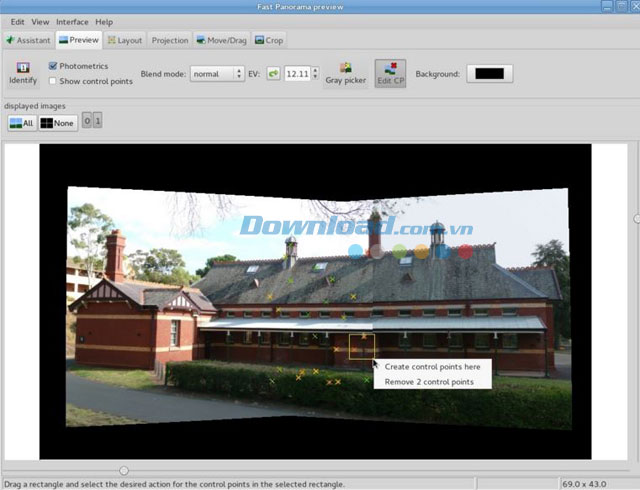Switch to the Assistant tab

(x=28, y=40)
